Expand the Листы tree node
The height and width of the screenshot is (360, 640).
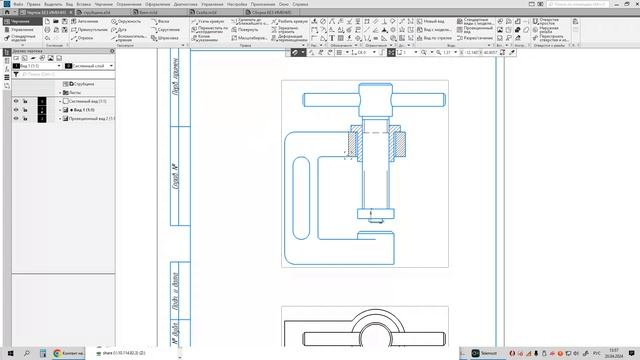[60, 93]
